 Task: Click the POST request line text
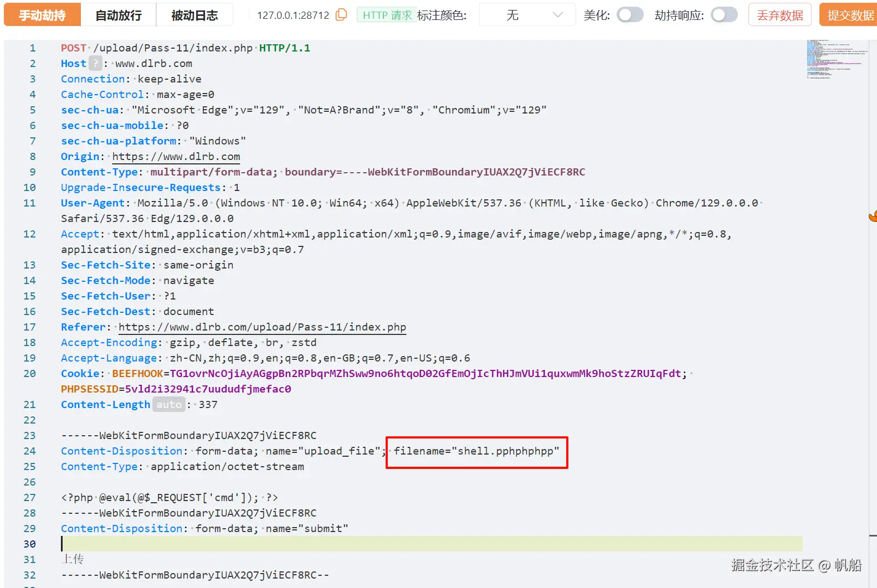click(186, 48)
